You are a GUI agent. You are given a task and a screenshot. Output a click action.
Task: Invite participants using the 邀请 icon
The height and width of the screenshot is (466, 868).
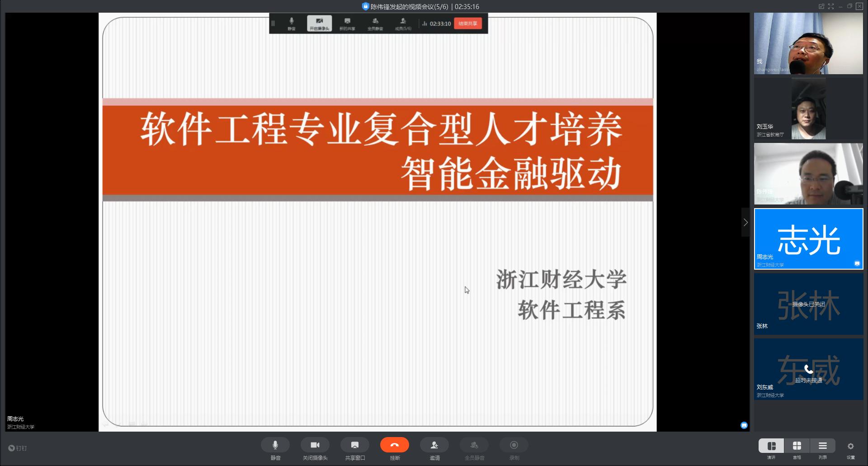click(434, 445)
